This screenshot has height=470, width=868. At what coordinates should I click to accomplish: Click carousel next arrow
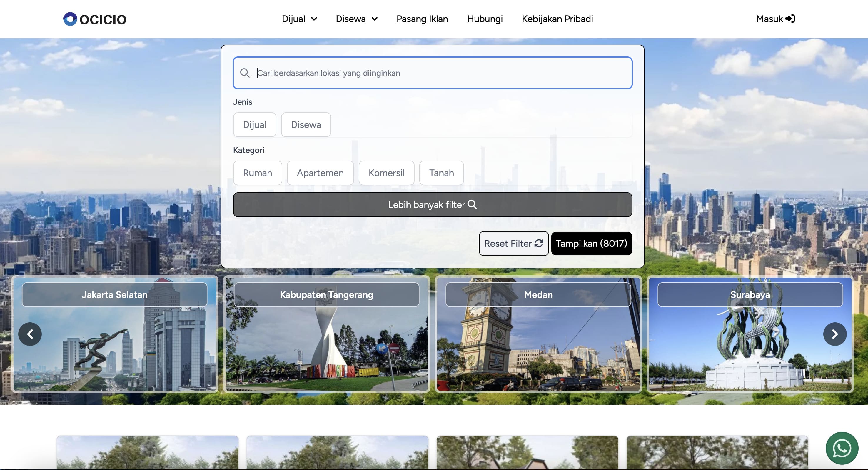(x=835, y=334)
